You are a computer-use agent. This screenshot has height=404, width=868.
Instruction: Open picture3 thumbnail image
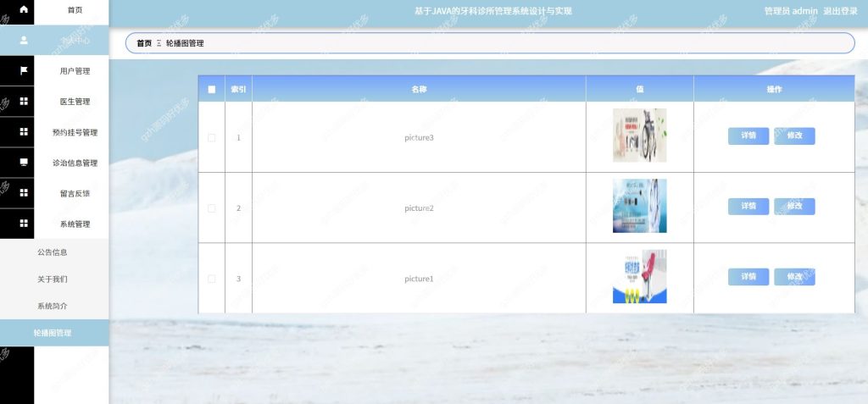(639, 135)
